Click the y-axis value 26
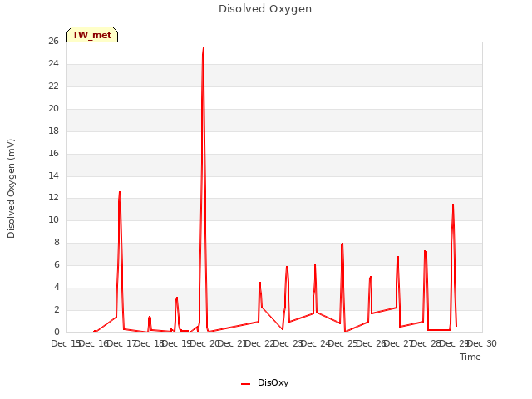This screenshot has height=399, width=532. tap(53, 41)
